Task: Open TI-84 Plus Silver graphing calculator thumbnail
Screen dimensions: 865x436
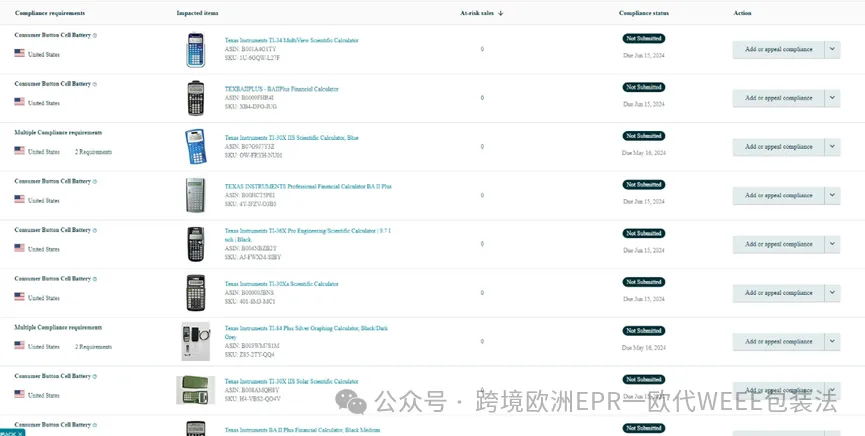Action: (195, 342)
